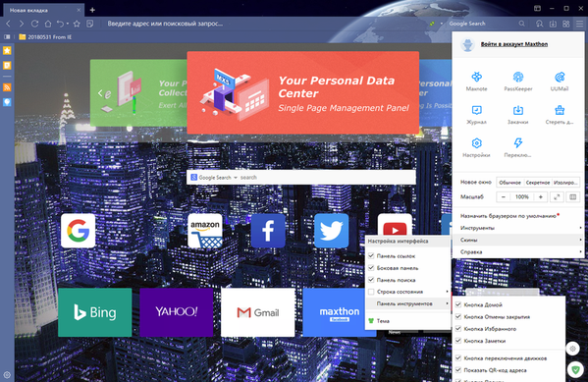Uncheck Кнопка переключения движков checkbox
588x382 pixels.
[x=458, y=358]
